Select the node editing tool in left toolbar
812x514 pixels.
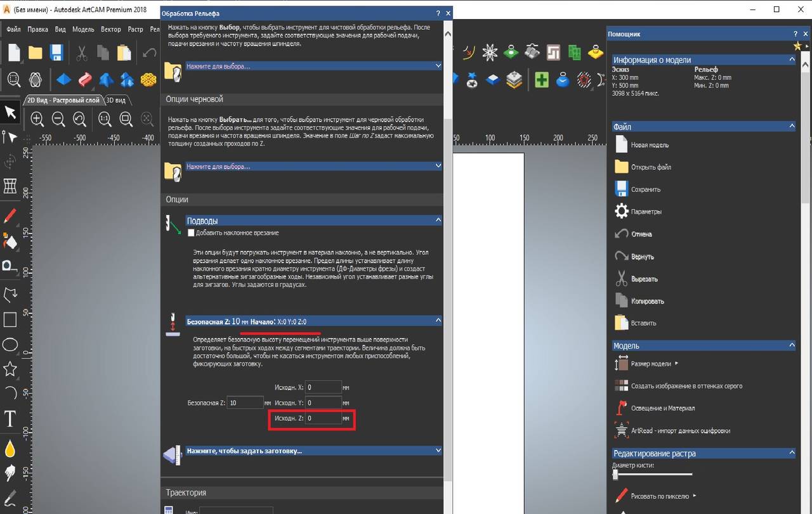tap(10, 136)
